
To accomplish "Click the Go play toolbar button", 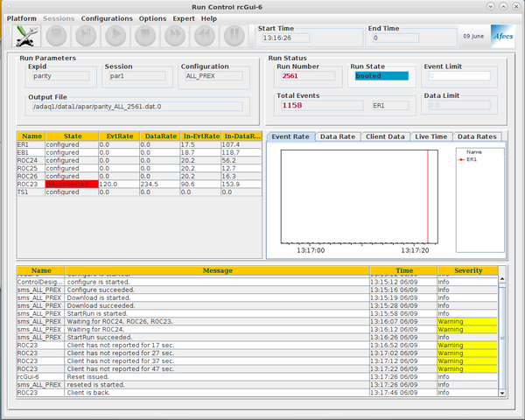I will pos(115,35).
